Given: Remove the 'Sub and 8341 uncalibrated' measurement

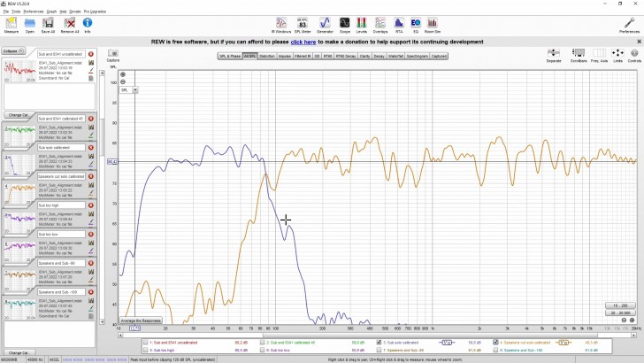Looking at the screenshot, I should pos(91,54).
